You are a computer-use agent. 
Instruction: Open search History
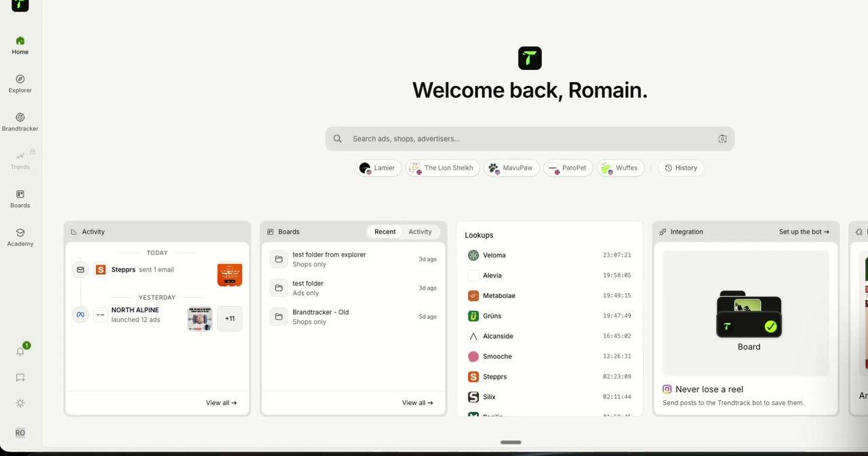click(x=681, y=168)
